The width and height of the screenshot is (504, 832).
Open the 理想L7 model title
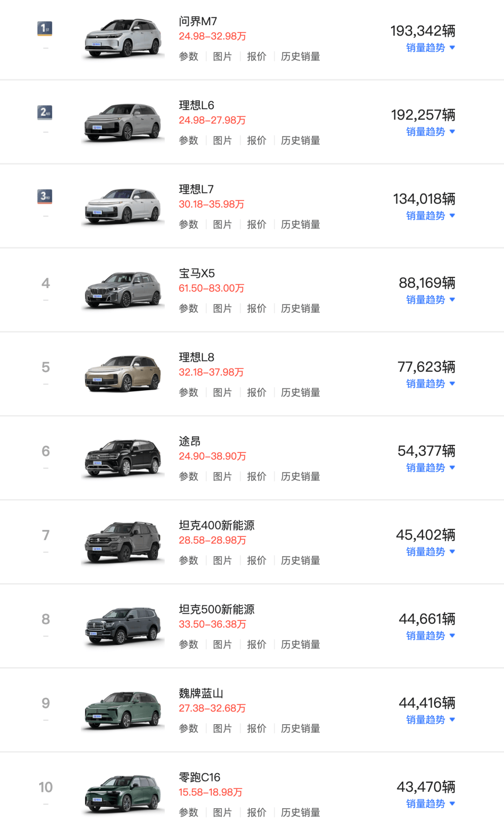point(196,189)
